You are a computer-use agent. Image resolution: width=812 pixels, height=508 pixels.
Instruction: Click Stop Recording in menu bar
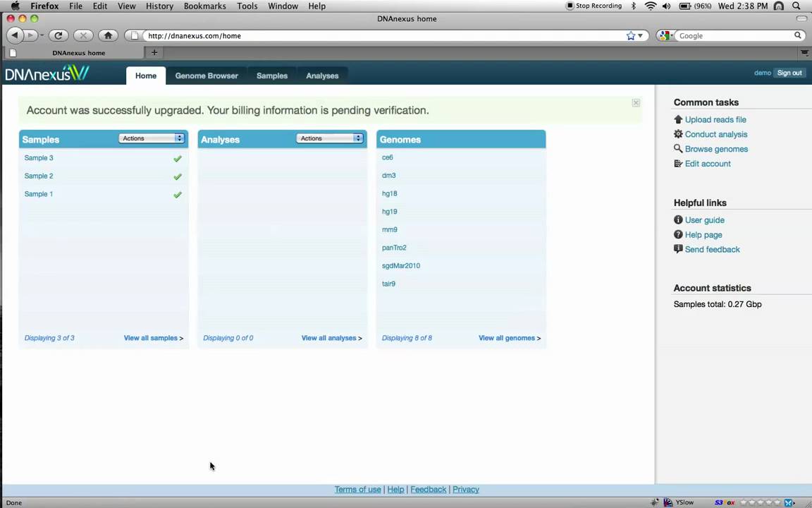pyautogui.click(x=593, y=6)
